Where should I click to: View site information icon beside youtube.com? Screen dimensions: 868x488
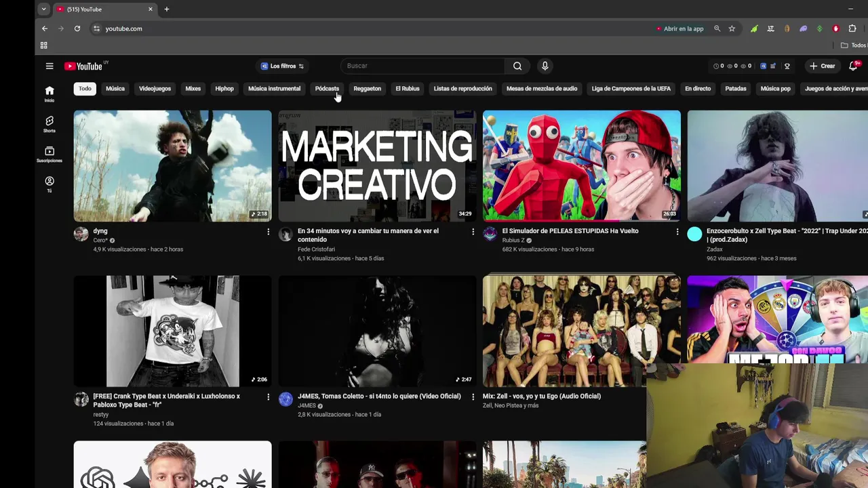point(96,28)
